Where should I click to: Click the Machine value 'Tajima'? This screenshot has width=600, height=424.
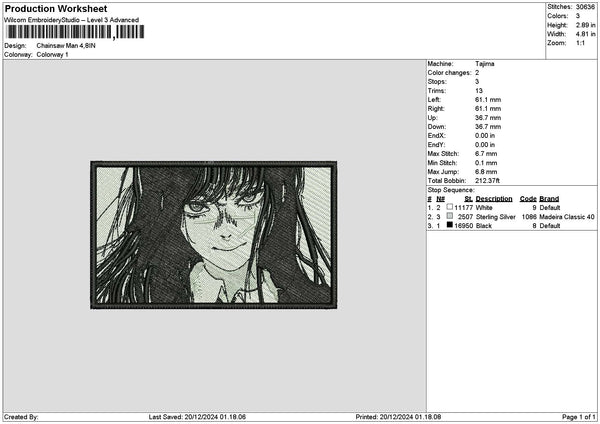[x=484, y=64]
